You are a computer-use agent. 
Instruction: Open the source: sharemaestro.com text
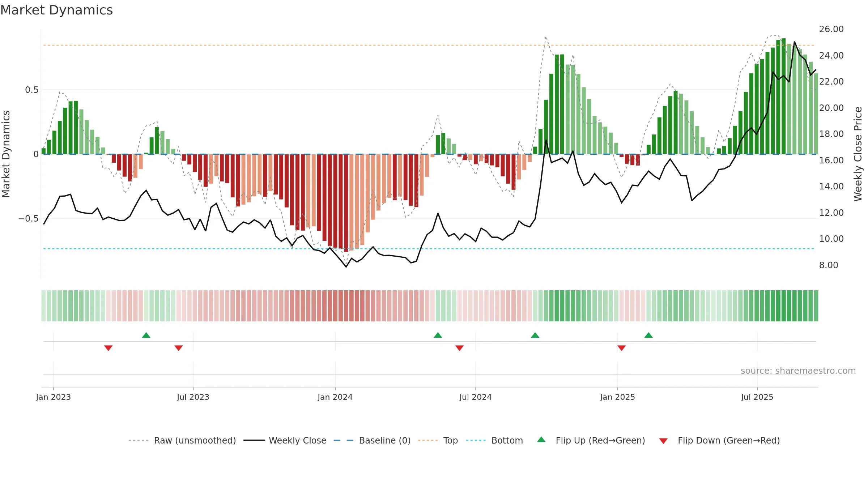pyautogui.click(x=798, y=371)
